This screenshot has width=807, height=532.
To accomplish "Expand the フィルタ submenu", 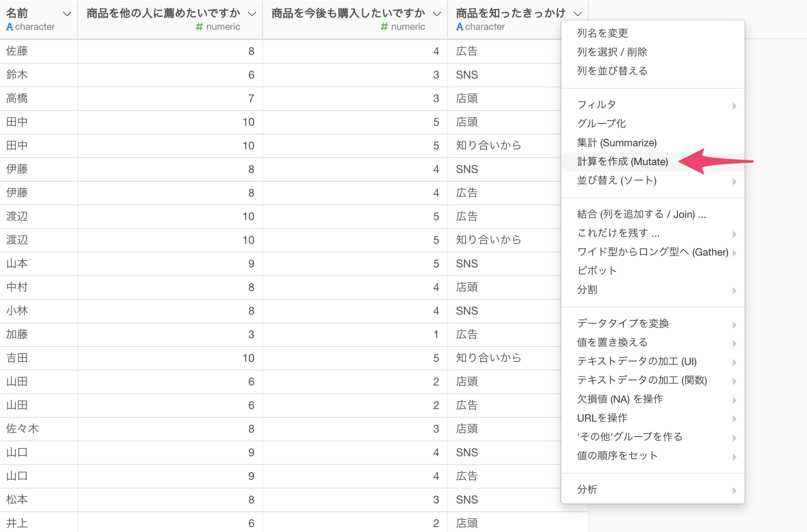I will pyautogui.click(x=653, y=105).
